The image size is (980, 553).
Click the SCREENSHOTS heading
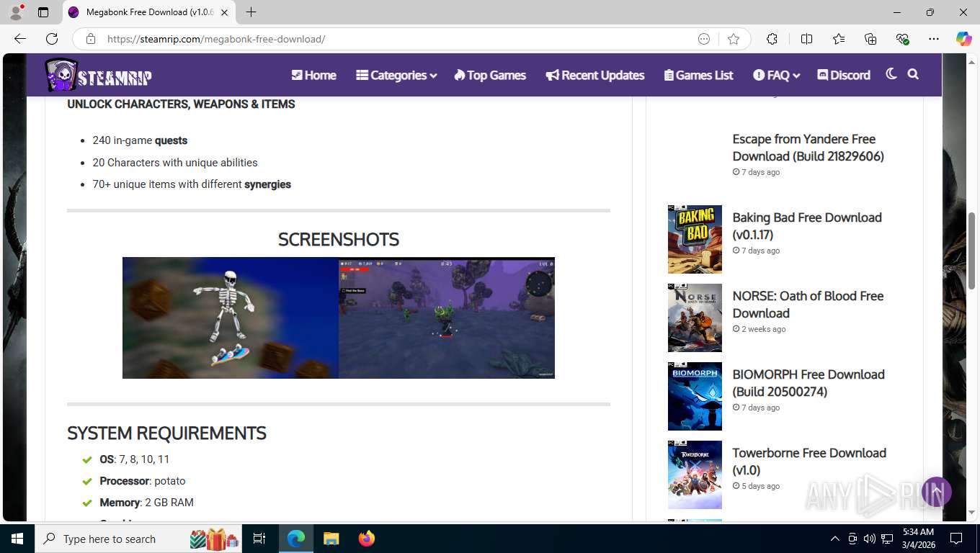[x=339, y=239]
